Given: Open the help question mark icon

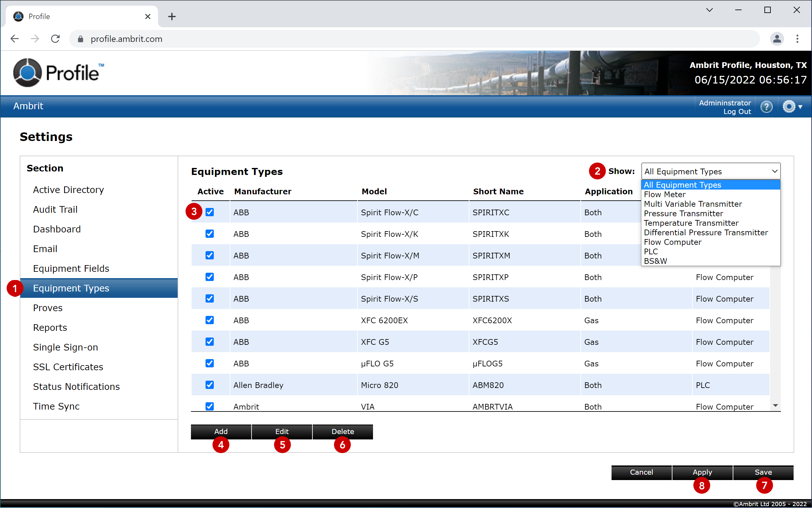Looking at the screenshot, I should pos(766,107).
